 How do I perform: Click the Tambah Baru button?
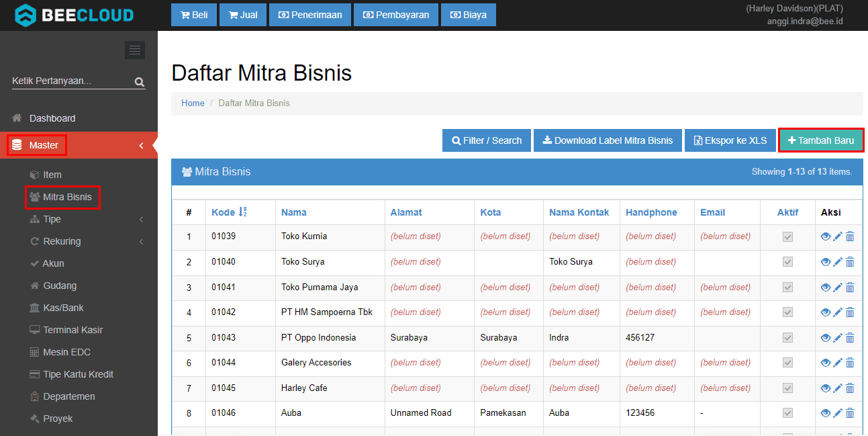click(821, 140)
